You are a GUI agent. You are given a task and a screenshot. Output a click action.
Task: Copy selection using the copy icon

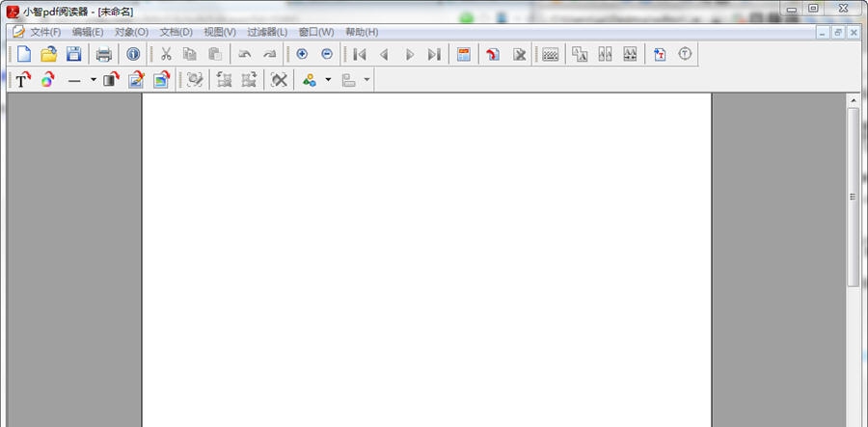pyautogui.click(x=190, y=54)
